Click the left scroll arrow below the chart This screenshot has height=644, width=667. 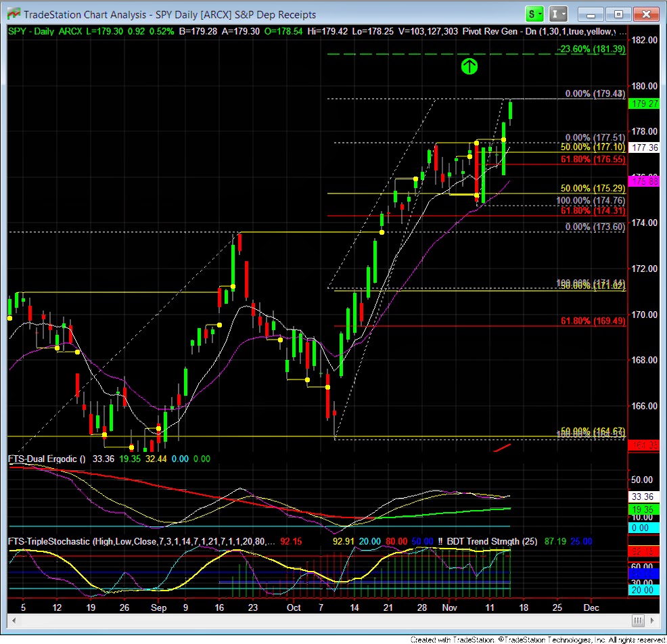(x=14, y=620)
